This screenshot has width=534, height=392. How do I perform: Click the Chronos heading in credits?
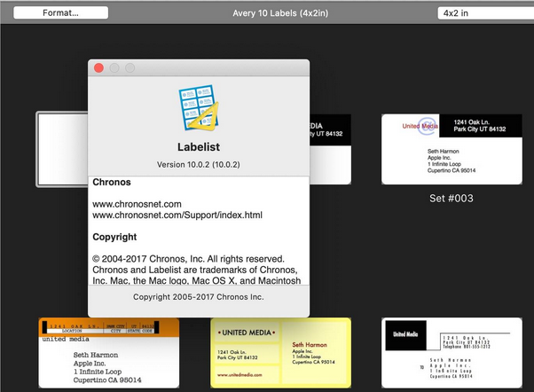[112, 182]
